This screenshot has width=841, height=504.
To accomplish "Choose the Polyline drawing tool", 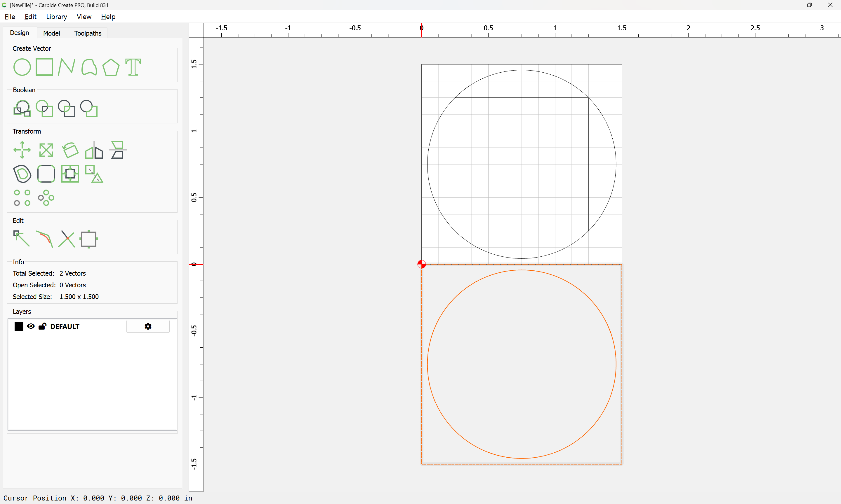I will pos(66,67).
